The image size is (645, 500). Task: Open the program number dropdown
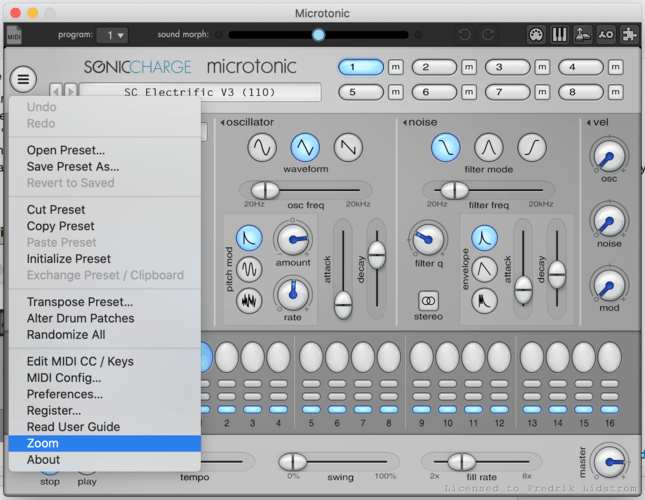click(112, 35)
